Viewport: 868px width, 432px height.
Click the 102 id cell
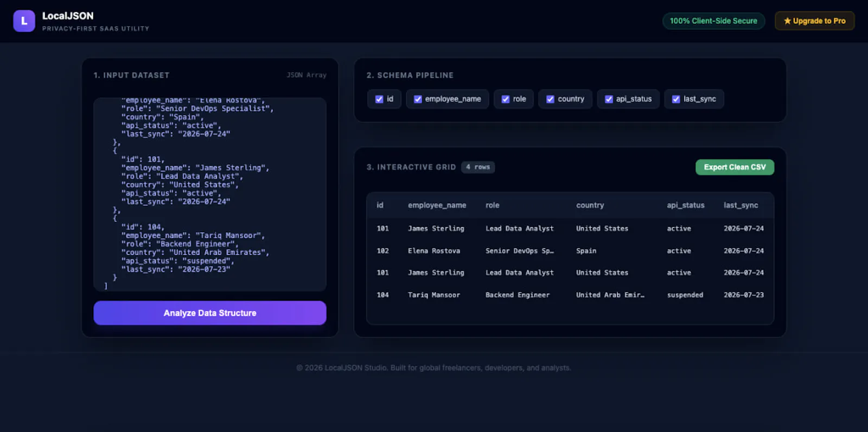pyautogui.click(x=382, y=251)
